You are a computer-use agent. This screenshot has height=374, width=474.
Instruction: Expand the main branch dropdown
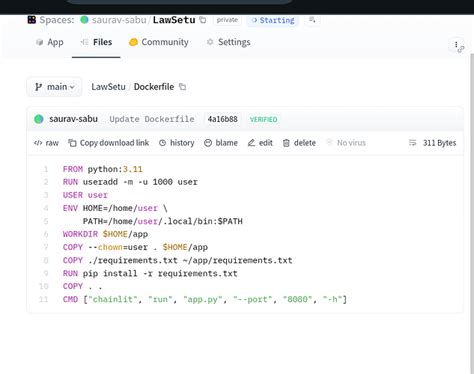tap(54, 87)
